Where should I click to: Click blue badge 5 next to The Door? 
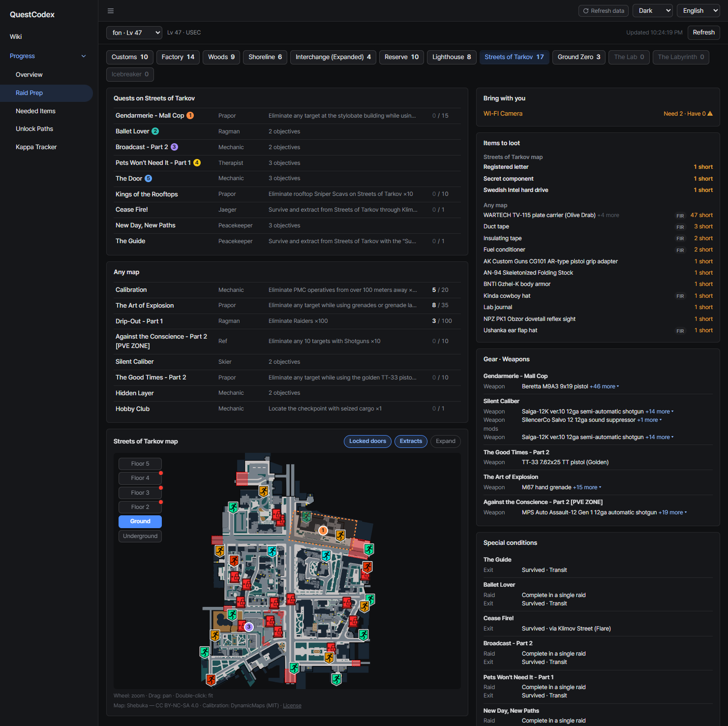(x=148, y=179)
